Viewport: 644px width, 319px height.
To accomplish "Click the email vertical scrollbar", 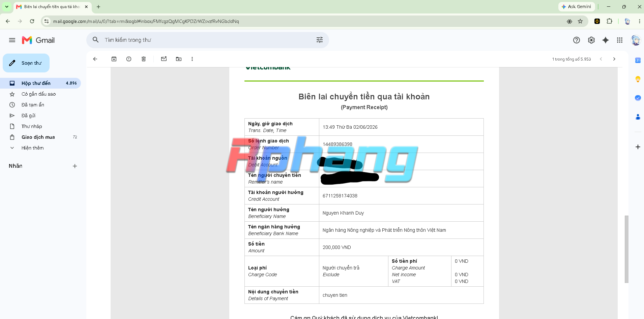I will [x=626, y=249].
